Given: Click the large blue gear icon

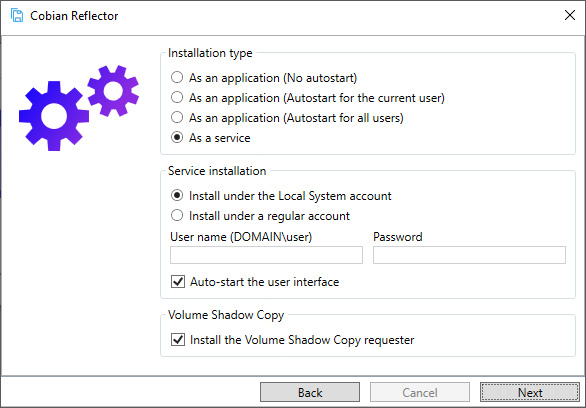Looking at the screenshot, I should click(x=54, y=116).
